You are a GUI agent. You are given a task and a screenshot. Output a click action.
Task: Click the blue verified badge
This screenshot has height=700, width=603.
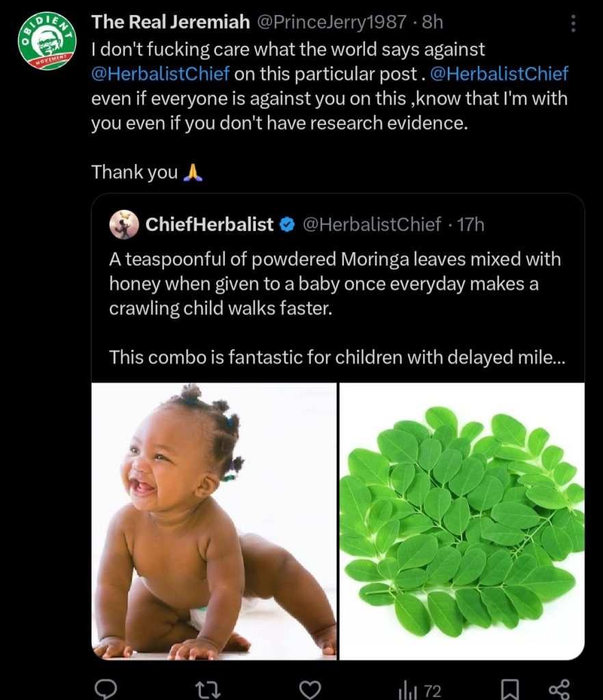[287, 224]
